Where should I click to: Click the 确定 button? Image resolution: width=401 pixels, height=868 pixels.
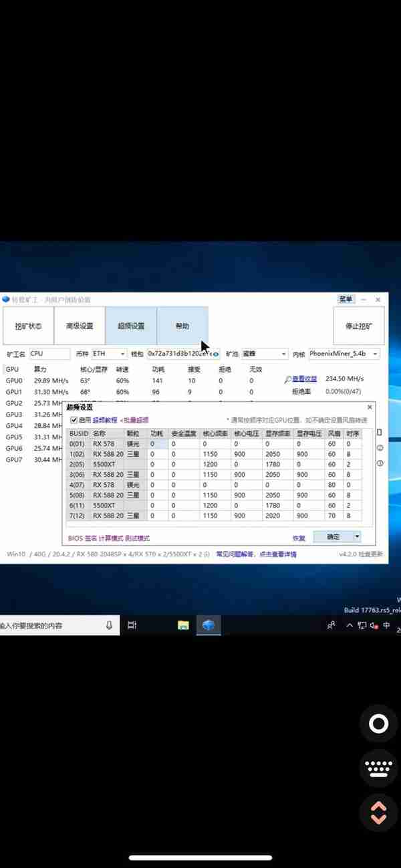333,537
